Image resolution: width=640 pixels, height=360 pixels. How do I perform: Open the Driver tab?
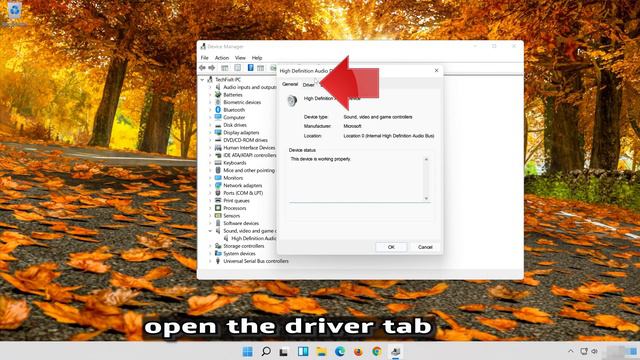point(309,85)
